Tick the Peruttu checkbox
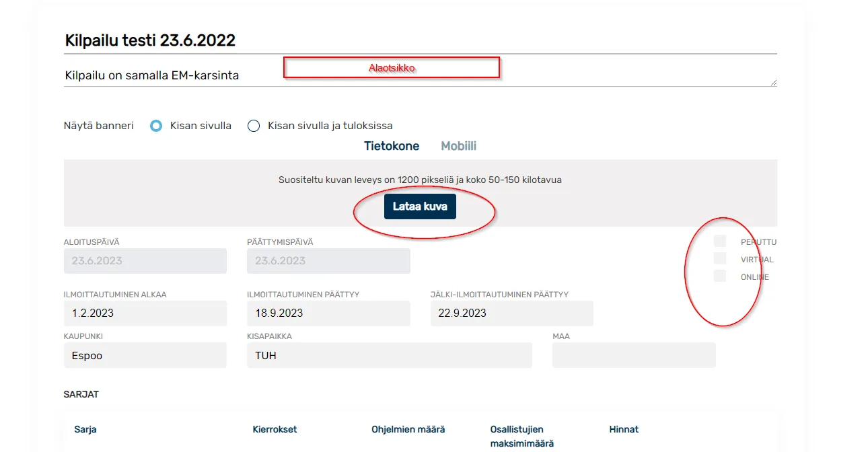 pyautogui.click(x=720, y=241)
